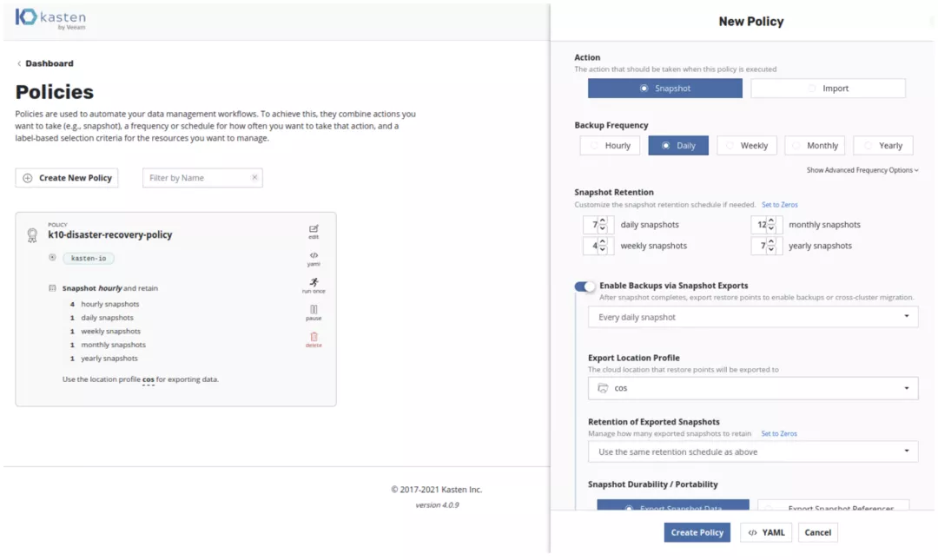Open the policy's yaml view icon
The height and width of the screenshot is (560, 938).
[314, 258]
